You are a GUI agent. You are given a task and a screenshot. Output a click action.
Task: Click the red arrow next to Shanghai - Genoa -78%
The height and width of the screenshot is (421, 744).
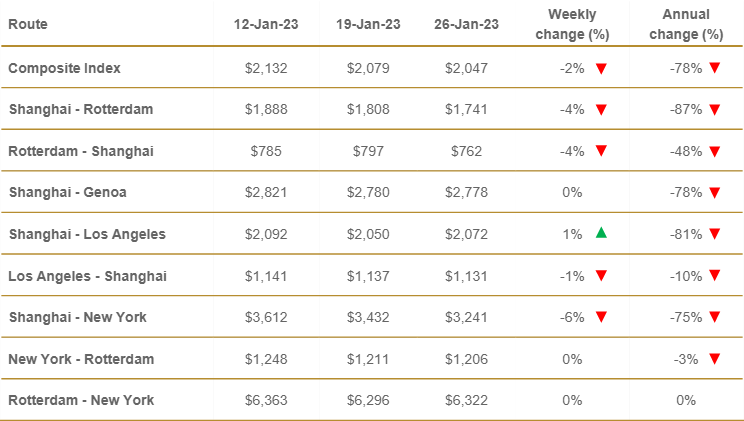pyautogui.click(x=714, y=193)
